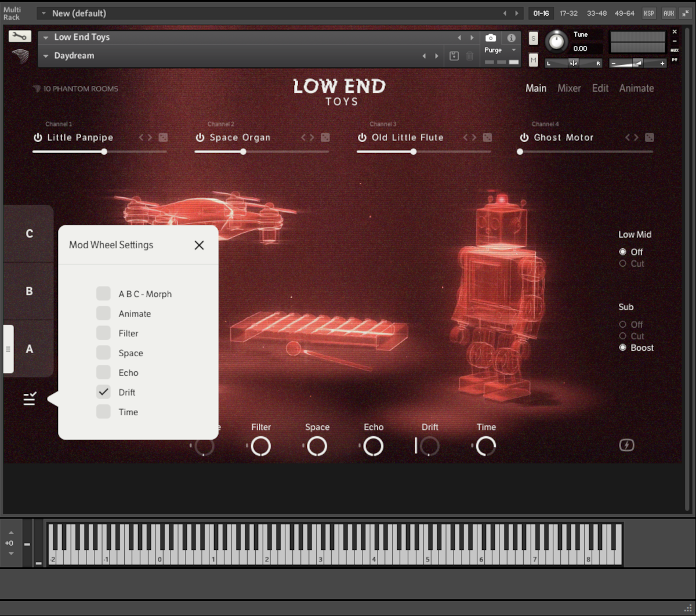Viewport: 696px width, 616px height.
Task: Expand the Low End Toys instrument dropdown
Action: click(x=46, y=37)
